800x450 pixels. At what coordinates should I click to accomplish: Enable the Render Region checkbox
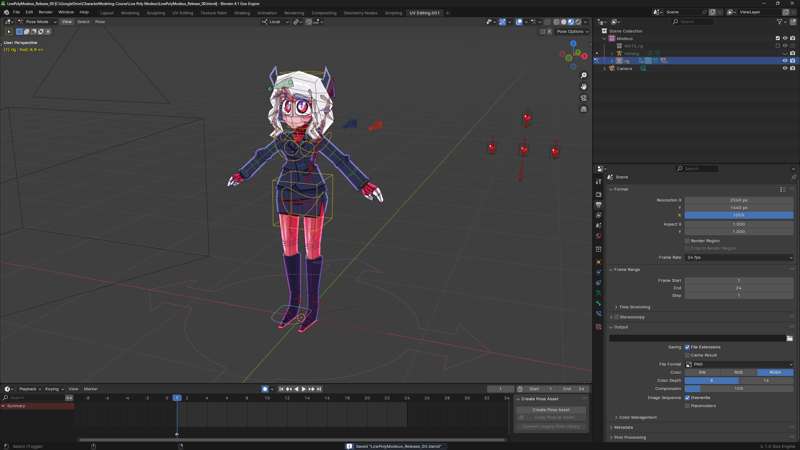[x=687, y=241]
